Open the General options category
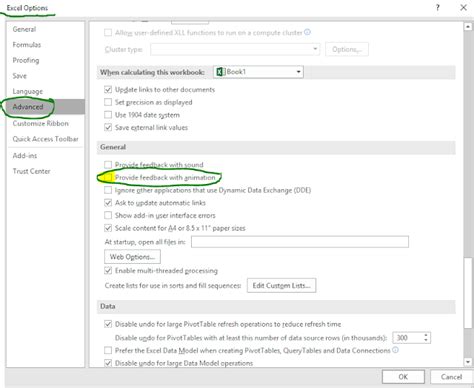This screenshot has height=388, width=474. point(24,29)
